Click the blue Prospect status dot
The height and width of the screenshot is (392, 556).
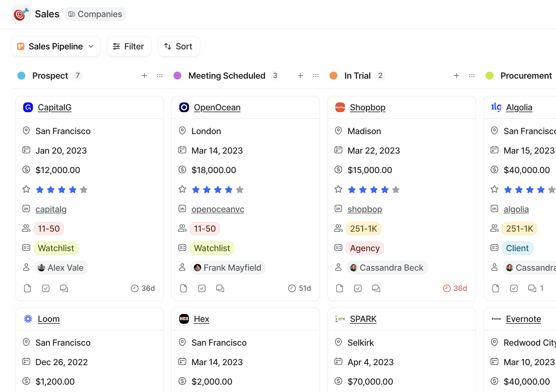(x=21, y=76)
